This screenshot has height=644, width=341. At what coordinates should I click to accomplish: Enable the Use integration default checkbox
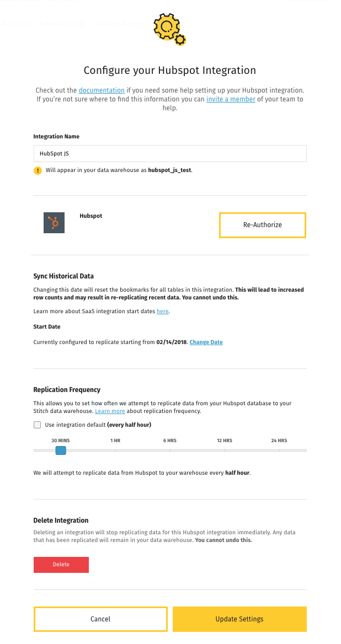tap(38, 425)
